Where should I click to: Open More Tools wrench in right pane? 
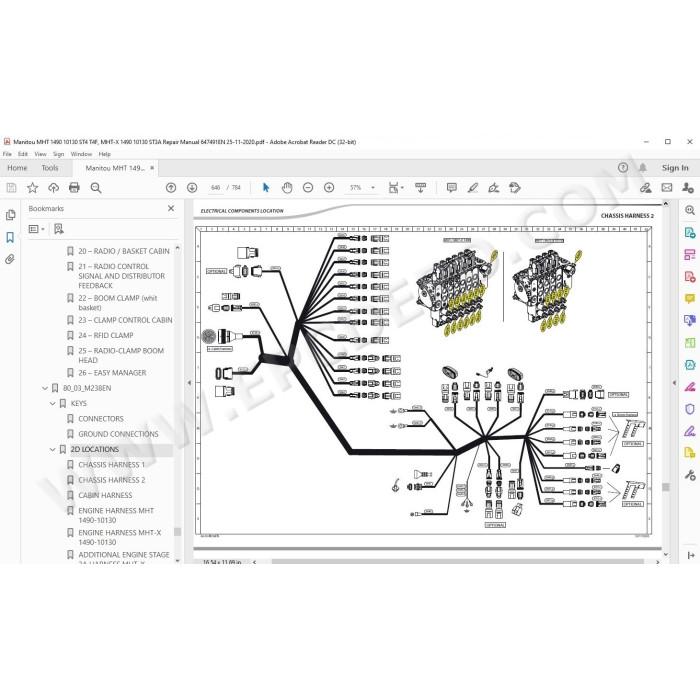coord(690,475)
